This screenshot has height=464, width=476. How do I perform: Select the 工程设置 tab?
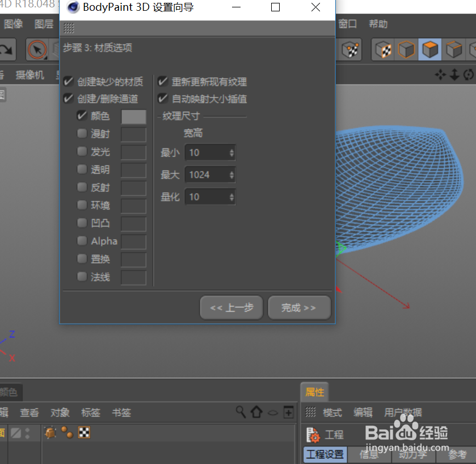tap(325, 454)
